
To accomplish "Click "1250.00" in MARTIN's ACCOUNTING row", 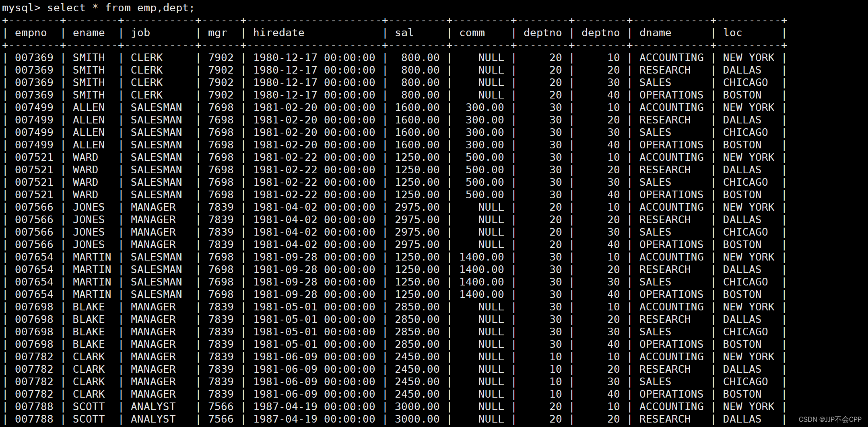I will (x=417, y=257).
